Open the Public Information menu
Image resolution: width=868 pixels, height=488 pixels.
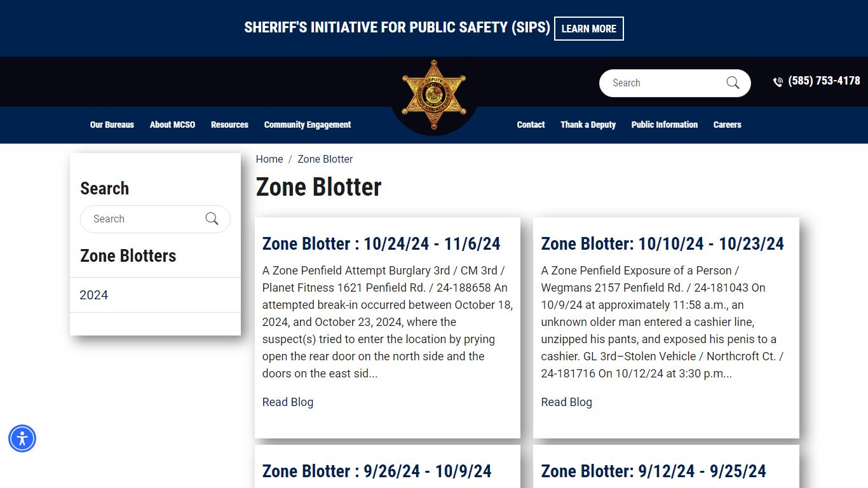tap(665, 125)
